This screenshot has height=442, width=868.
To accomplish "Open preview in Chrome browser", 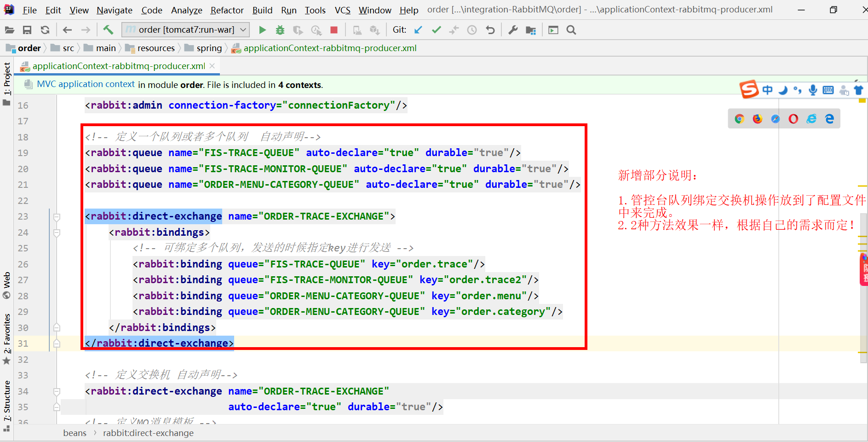I will click(739, 119).
